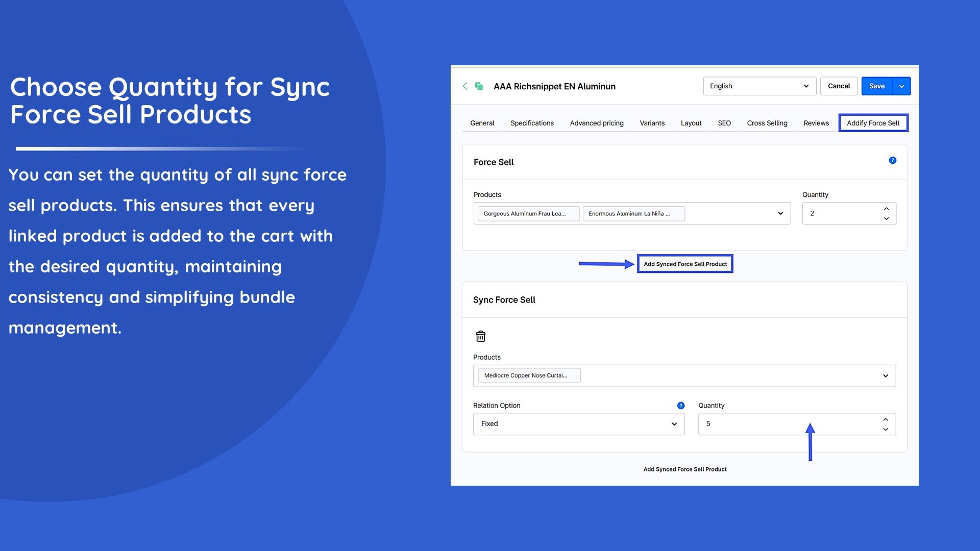980x551 pixels.
Task: Click the green duplicate product icon
Action: pos(479,86)
